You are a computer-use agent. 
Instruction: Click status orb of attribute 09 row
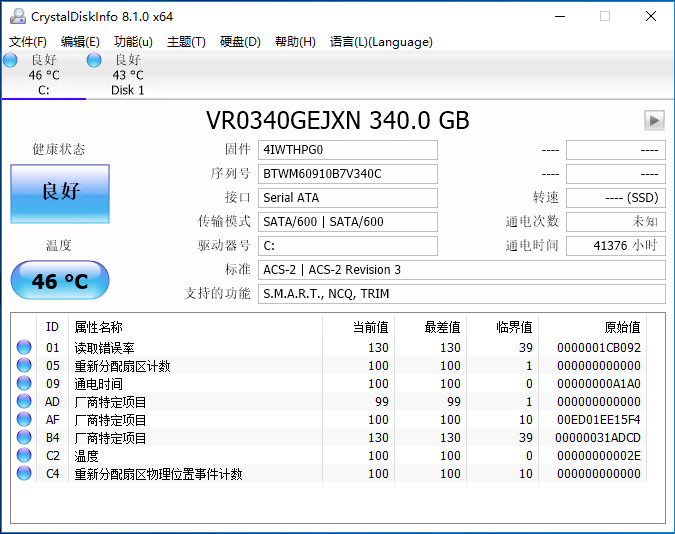coord(24,383)
